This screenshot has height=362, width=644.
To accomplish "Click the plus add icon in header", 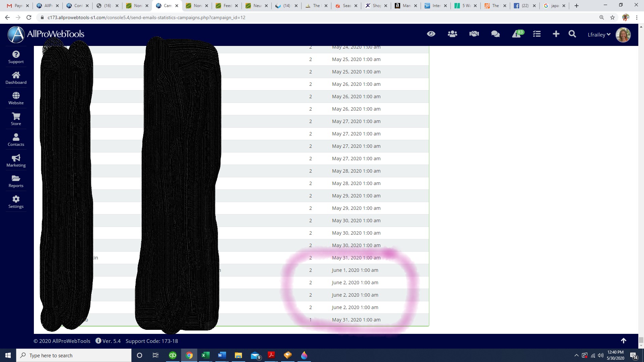I will point(556,34).
